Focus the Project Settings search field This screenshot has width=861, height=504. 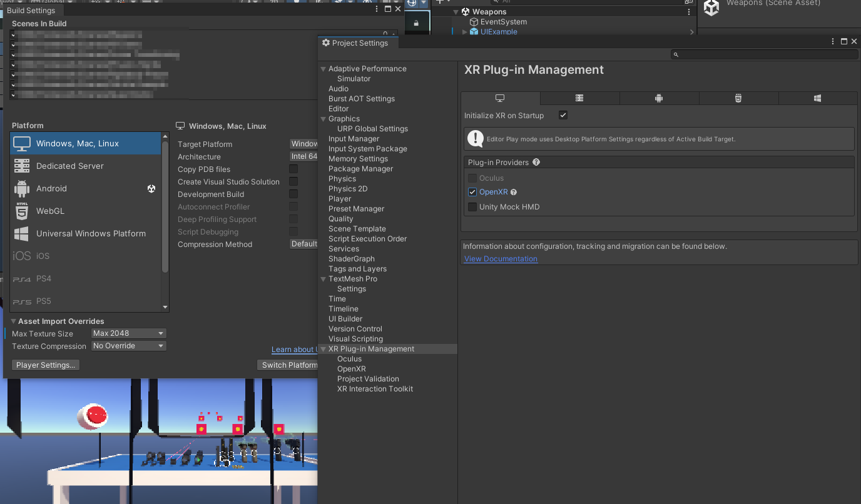point(763,55)
